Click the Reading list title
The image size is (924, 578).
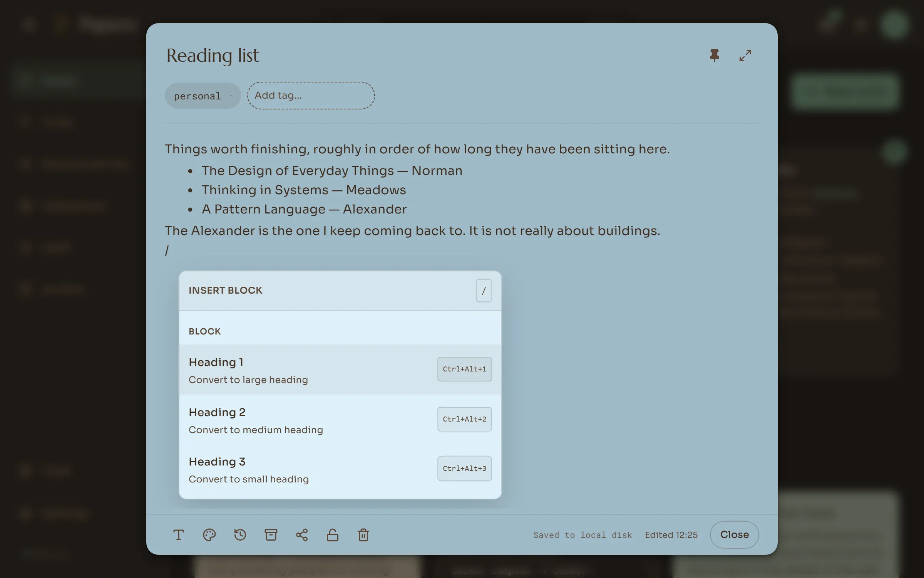click(213, 56)
